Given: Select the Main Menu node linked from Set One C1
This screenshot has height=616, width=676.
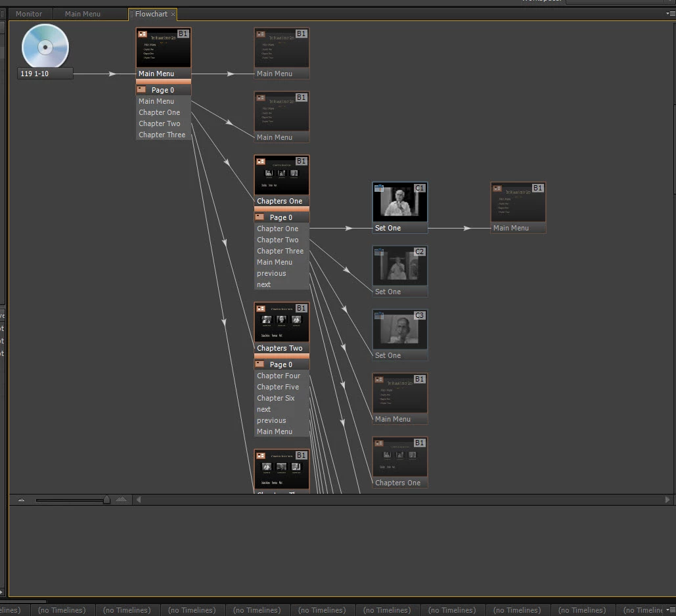Looking at the screenshot, I should (x=518, y=208).
